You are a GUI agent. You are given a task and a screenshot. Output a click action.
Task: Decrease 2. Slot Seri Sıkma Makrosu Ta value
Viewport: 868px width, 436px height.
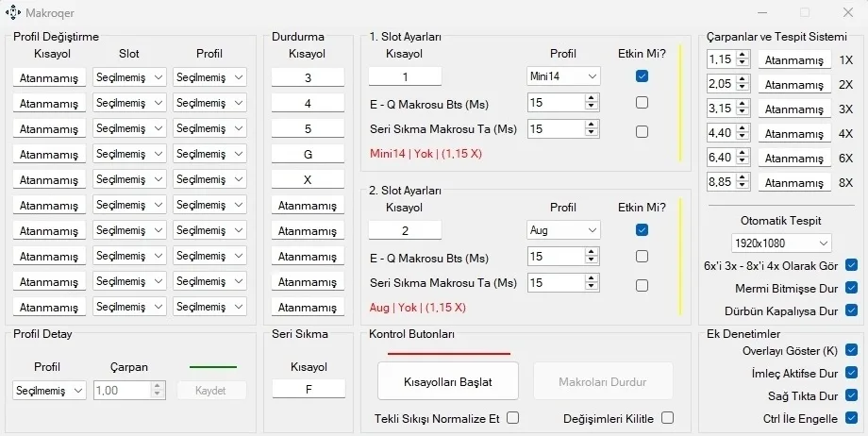click(592, 287)
